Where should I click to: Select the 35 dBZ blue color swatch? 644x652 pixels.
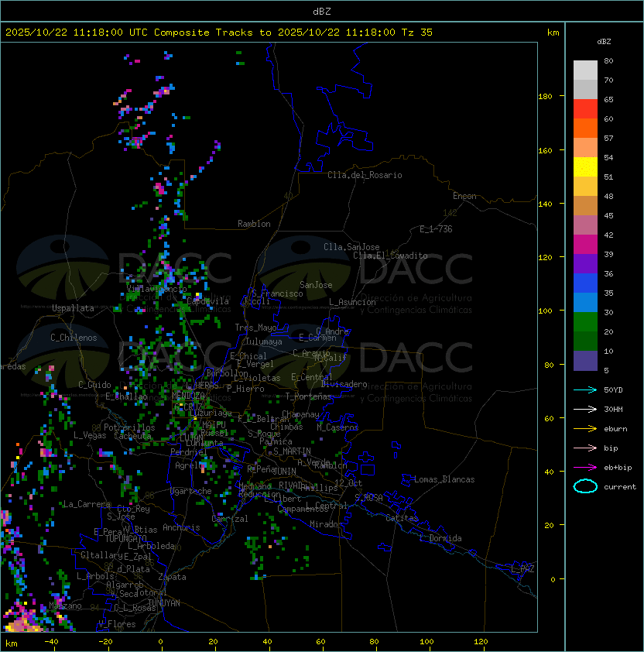[x=585, y=303]
